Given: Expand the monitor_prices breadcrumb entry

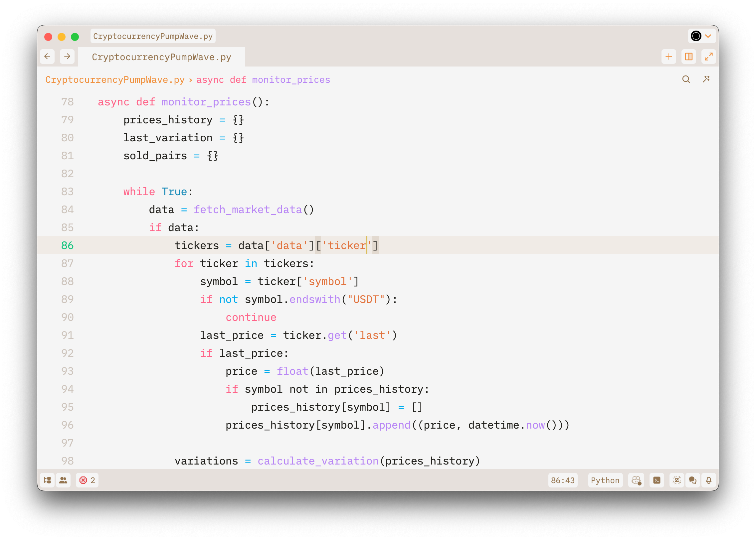Looking at the screenshot, I should click(291, 79).
